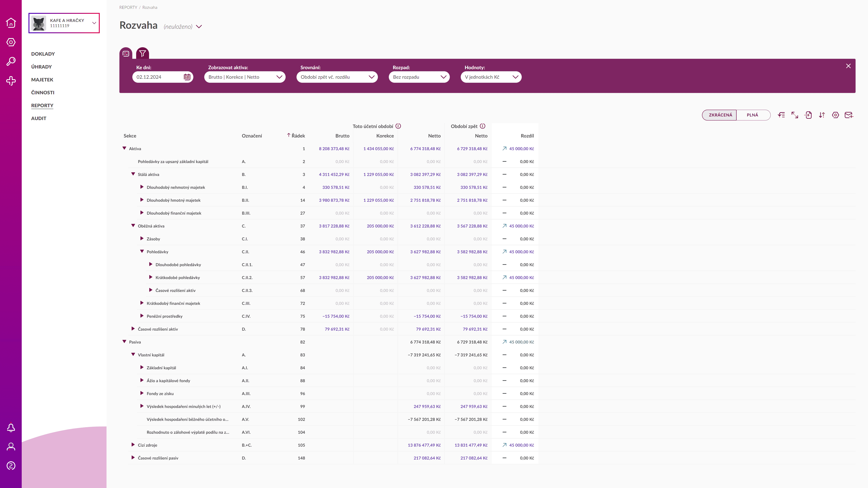868x488 pixels.
Task: Open notifications bell icon
Action: [x=11, y=427]
